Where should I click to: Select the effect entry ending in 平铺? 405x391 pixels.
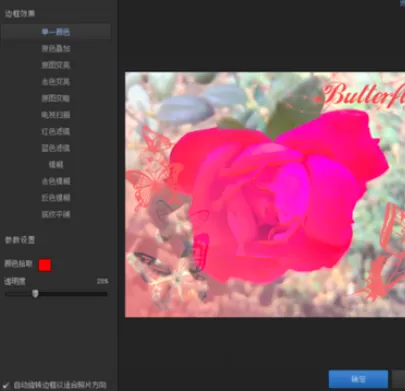click(56, 214)
